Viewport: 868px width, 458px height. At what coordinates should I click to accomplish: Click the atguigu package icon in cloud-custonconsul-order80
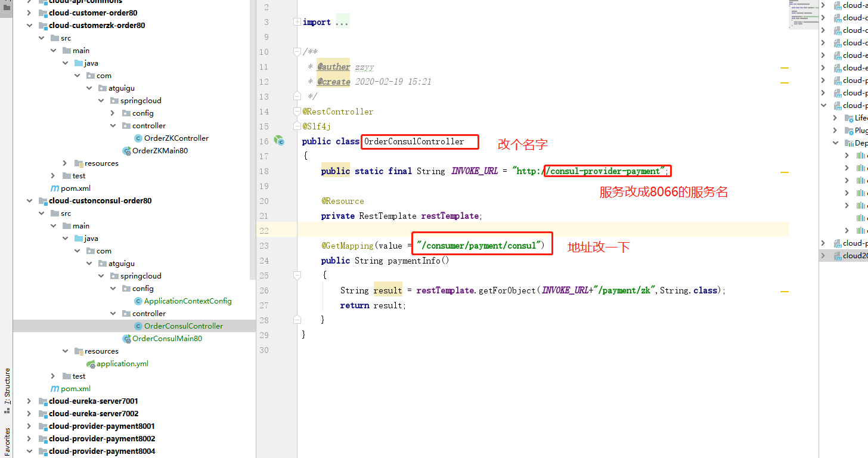click(103, 264)
